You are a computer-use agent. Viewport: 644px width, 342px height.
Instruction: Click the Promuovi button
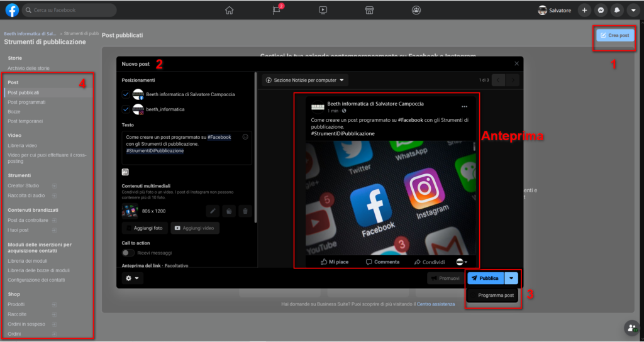(445, 279)
